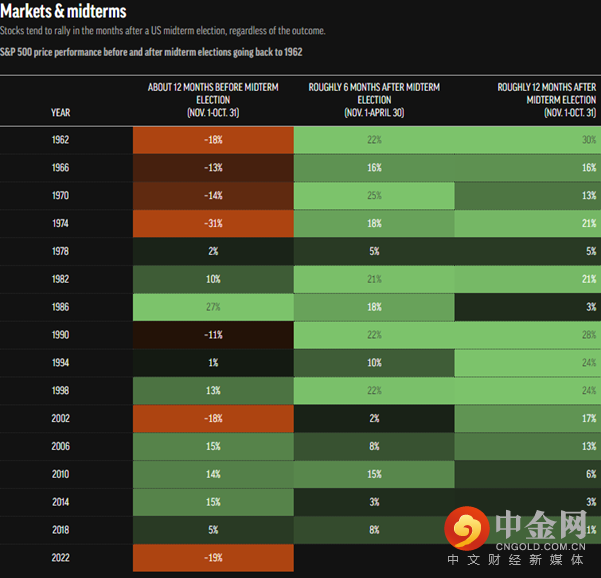
Task: Click the 21% six-month value for 1982
Action: click(x=374, y=279)
